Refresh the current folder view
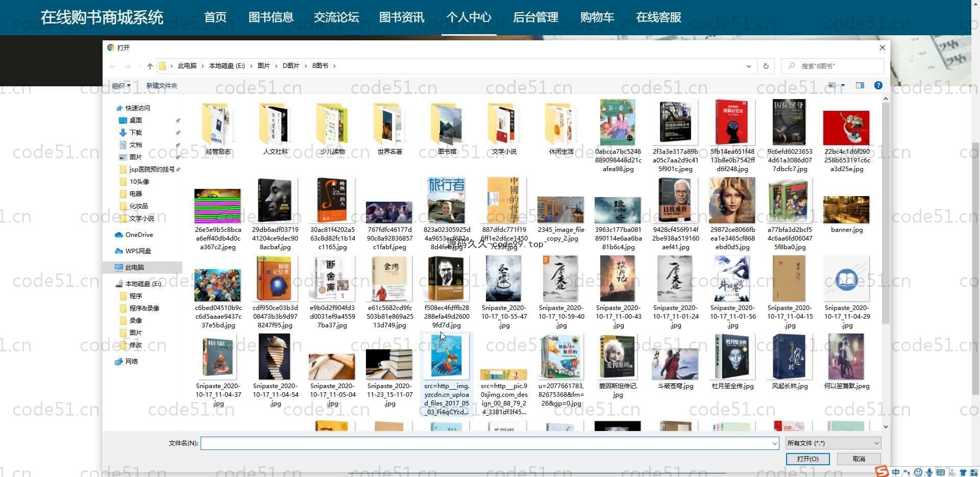980x477 pixels. click(x=766, y=66)
